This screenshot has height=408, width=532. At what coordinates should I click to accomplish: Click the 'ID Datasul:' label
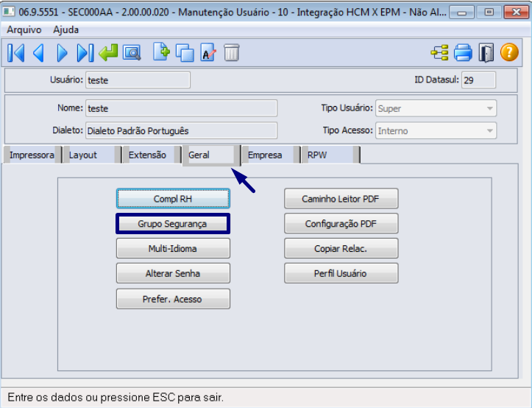[x=436, y=80]
